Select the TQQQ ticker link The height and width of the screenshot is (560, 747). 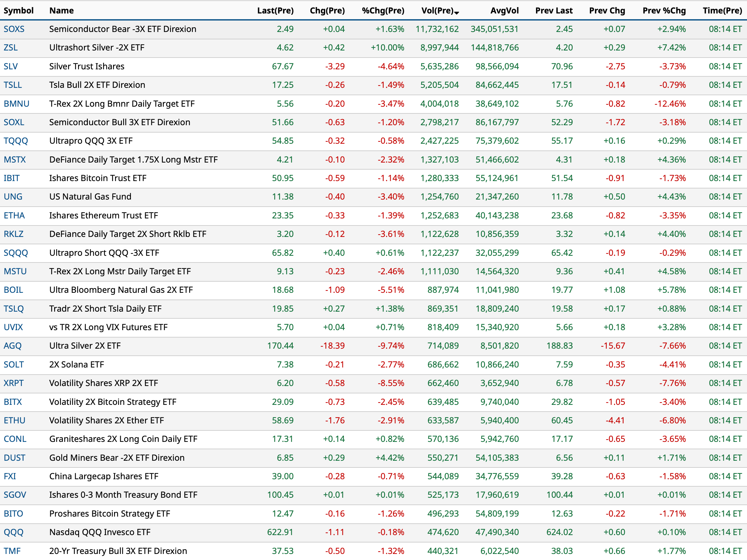tap(15, 141)
